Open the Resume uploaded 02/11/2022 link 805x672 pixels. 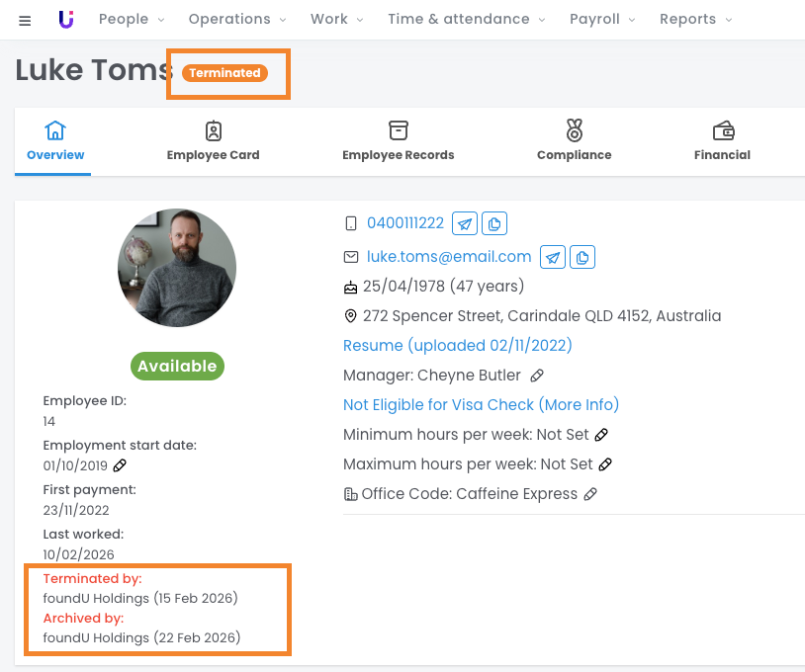[458, 346]
